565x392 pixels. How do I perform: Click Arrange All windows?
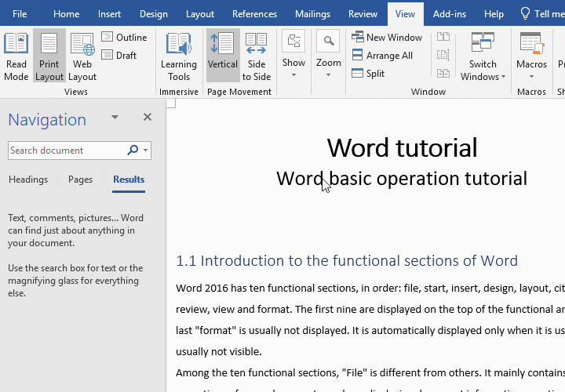pyautogui.click(x=382, y=55)
